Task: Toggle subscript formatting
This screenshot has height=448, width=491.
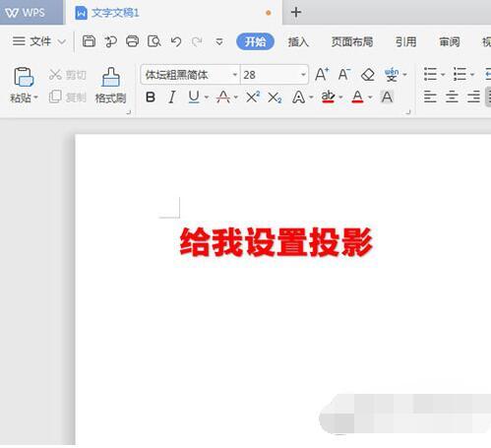Action: [275, 97]
